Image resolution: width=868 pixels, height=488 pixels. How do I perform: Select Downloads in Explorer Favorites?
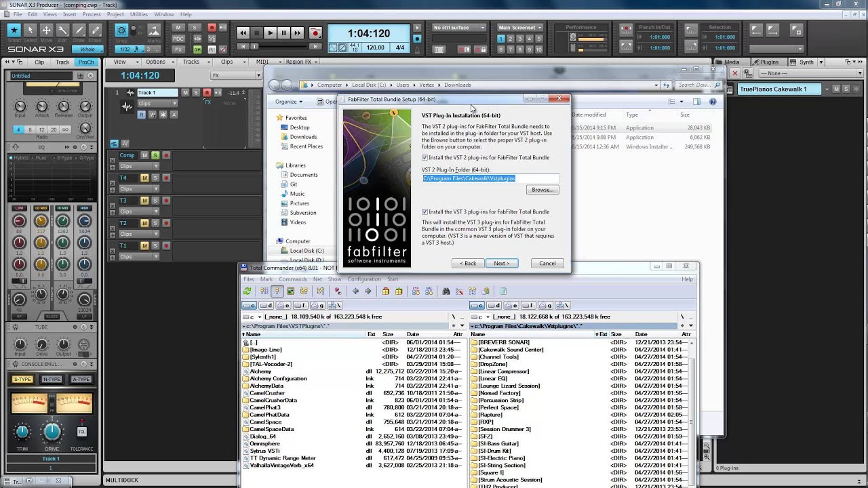[303, 137]
